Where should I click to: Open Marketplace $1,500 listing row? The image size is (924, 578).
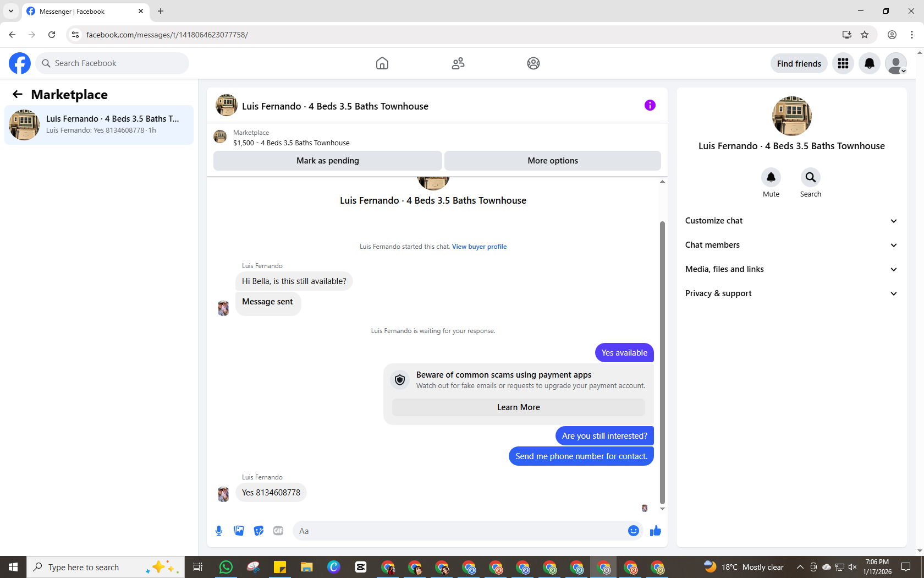437,138
